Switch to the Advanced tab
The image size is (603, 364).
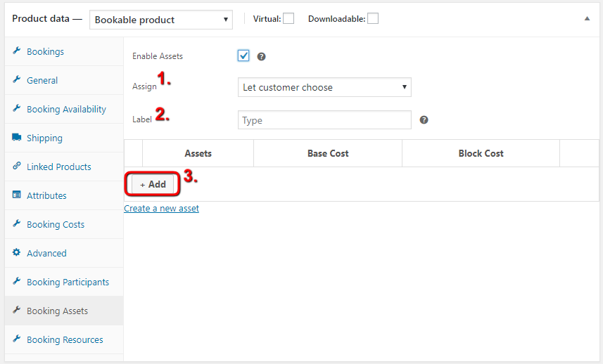click(64, 253)
